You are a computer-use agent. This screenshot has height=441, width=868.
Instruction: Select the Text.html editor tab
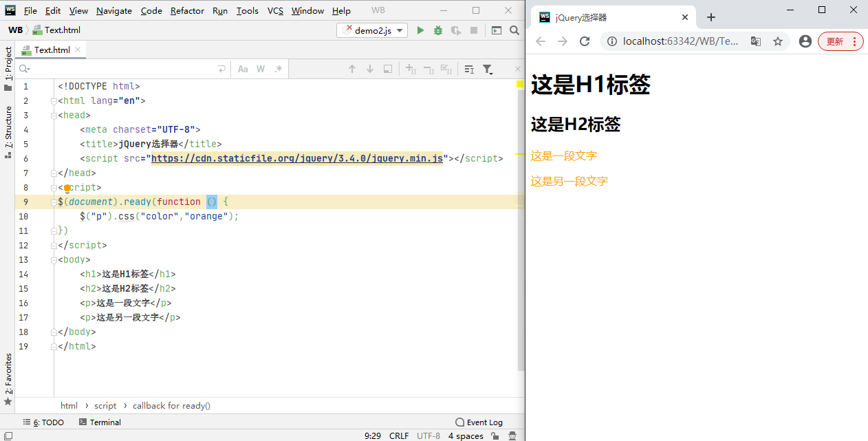tap(52, 50)
